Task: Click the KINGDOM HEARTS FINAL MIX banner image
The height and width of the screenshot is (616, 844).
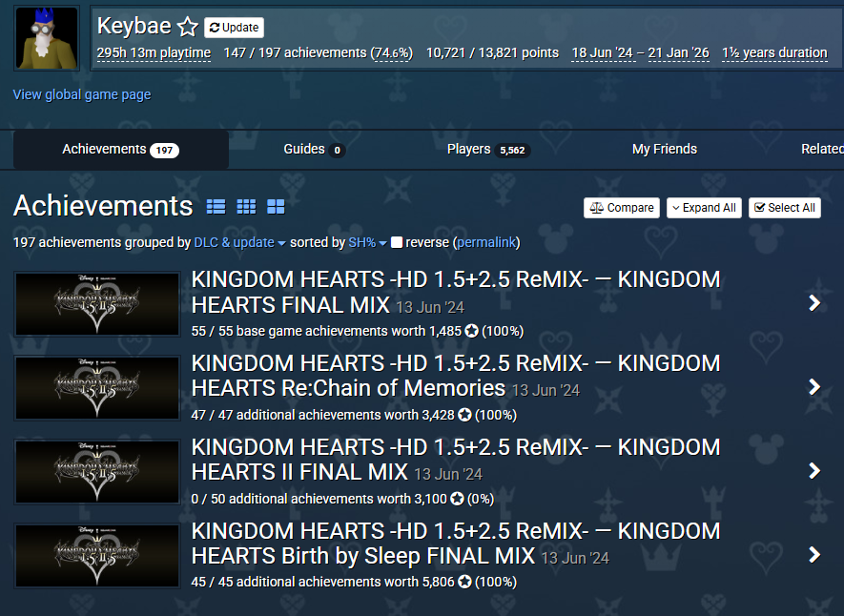Action: click(97, 304)
